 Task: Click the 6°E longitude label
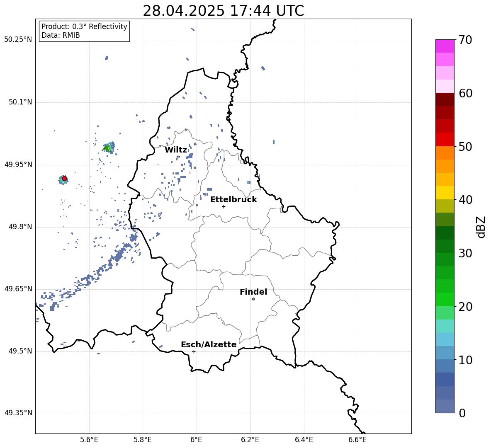(196, 440)
